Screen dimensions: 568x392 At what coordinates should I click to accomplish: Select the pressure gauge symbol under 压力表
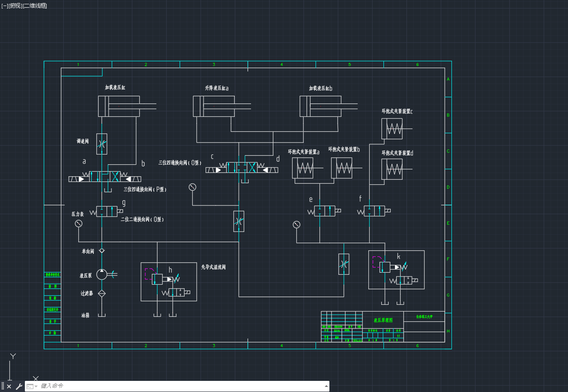[78, 223]
